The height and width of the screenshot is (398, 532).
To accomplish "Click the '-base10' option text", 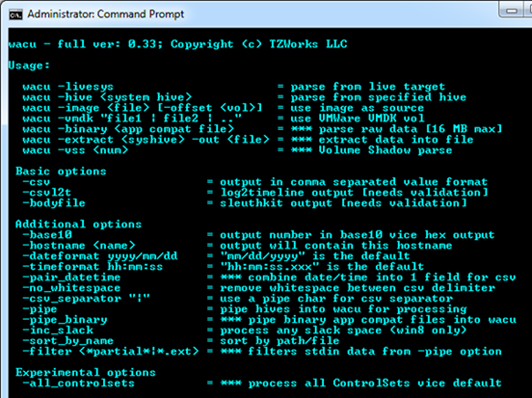I will [47, 235].
